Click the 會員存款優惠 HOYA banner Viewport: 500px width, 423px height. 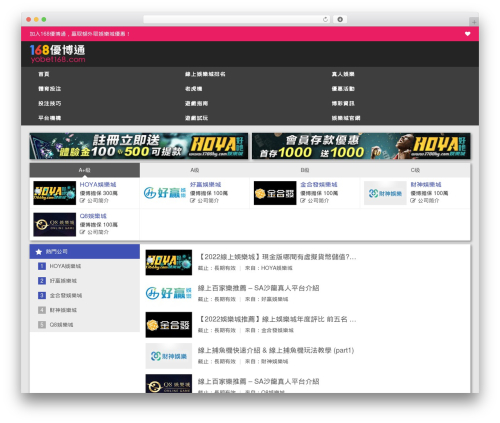coord(361,146)
